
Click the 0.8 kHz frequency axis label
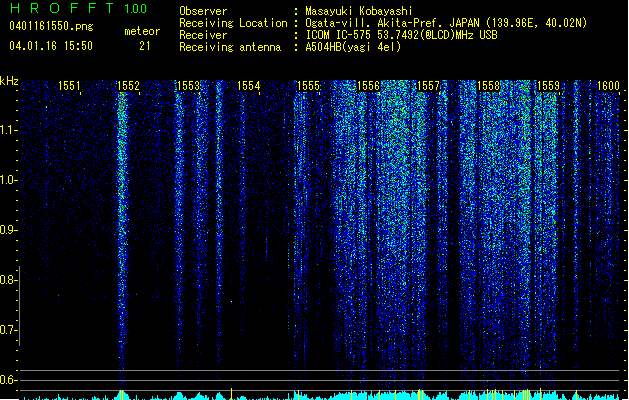point(8,280)
